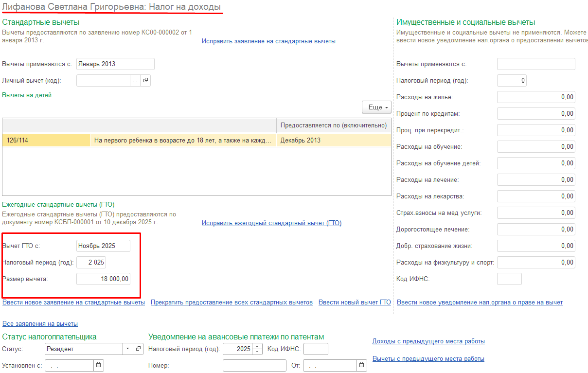
Task: Open Исправить ежегодный стандартный вычет (ГТО) link
Action: 271,223
